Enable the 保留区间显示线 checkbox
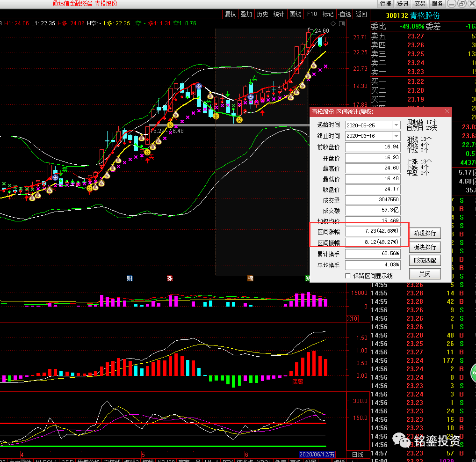 coord(348,276)
